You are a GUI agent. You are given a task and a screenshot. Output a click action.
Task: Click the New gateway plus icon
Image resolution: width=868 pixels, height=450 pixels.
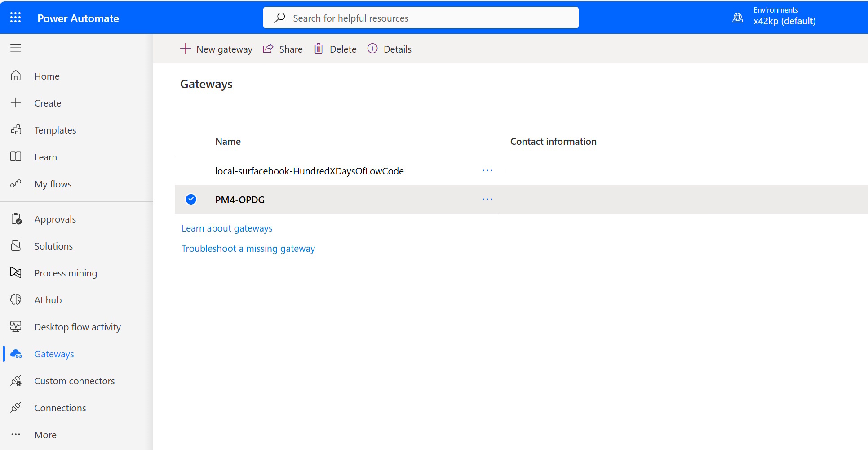click(186, 49)
